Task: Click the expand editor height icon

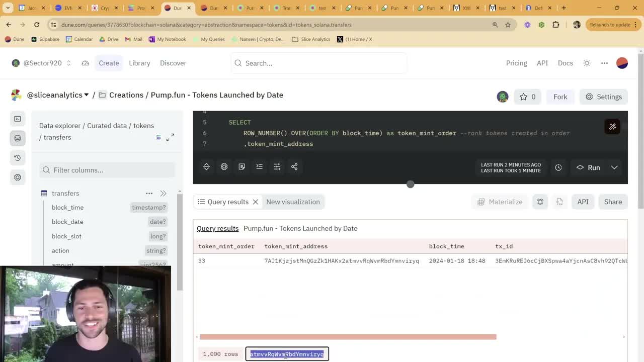Action: click(206, 167)
